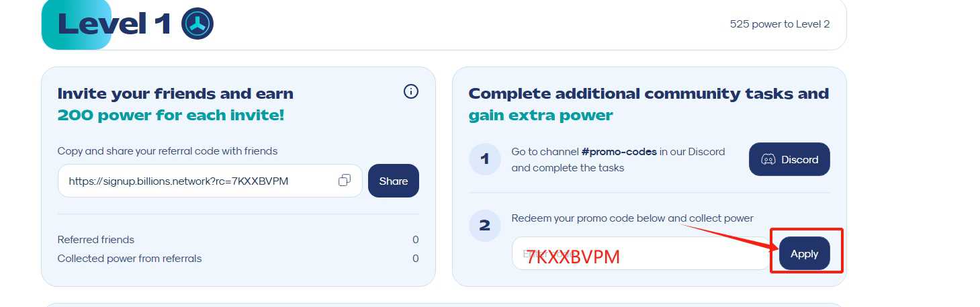
Task: Open the info icon in invite card
Action: 411,92
